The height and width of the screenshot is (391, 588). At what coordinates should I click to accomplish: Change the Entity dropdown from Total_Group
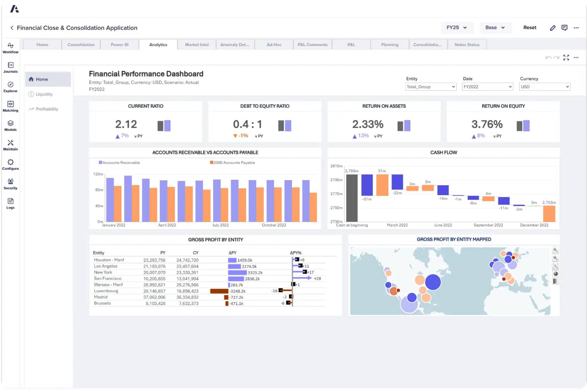(x=430, y=87)
